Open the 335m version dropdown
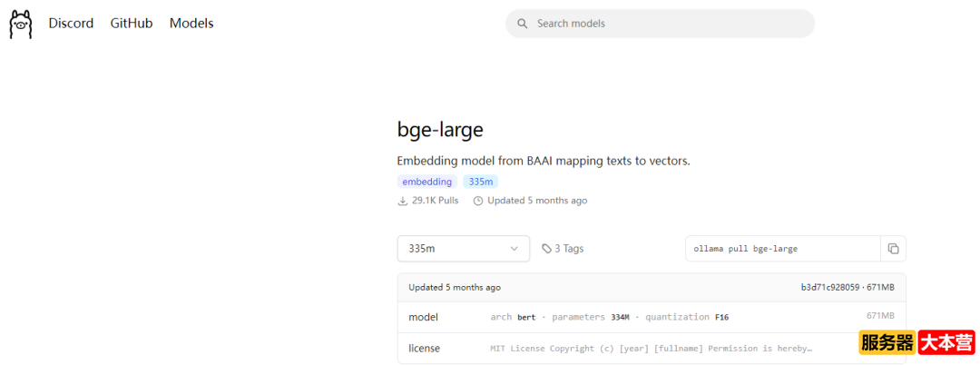This screenshot has width=980, height=365. click(463, 249)
